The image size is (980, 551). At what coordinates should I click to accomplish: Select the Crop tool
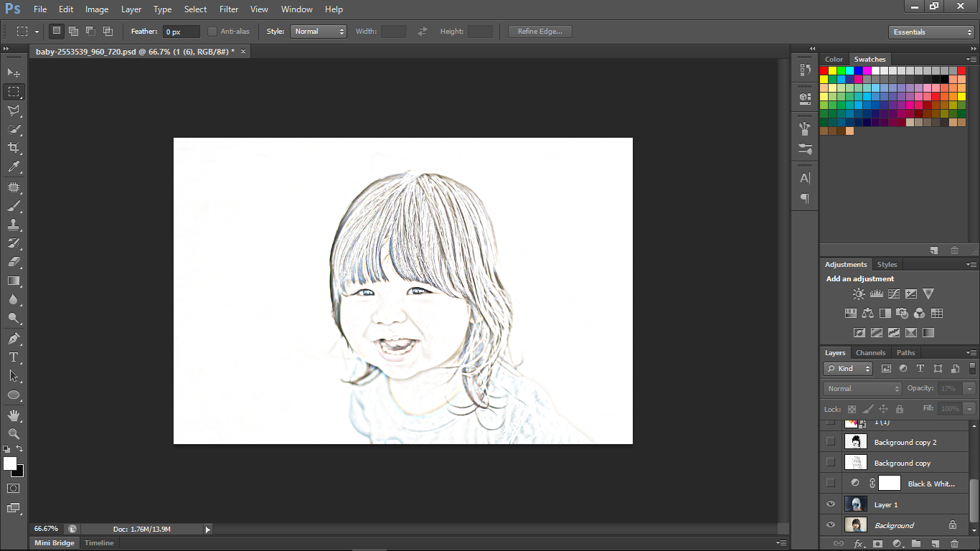[x=14, y=148]
